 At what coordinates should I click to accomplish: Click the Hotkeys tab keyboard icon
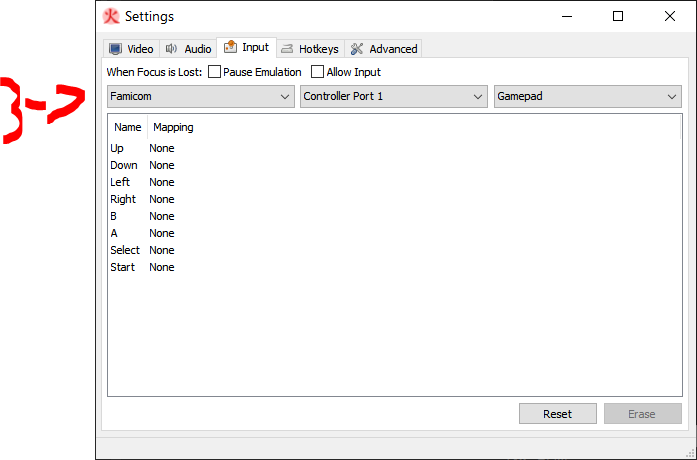click(288, 49)
